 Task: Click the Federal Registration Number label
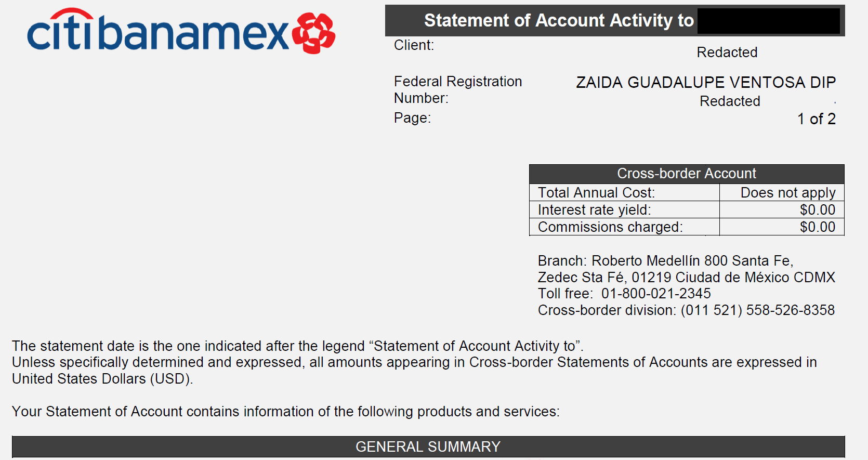[x=457, y=89]
